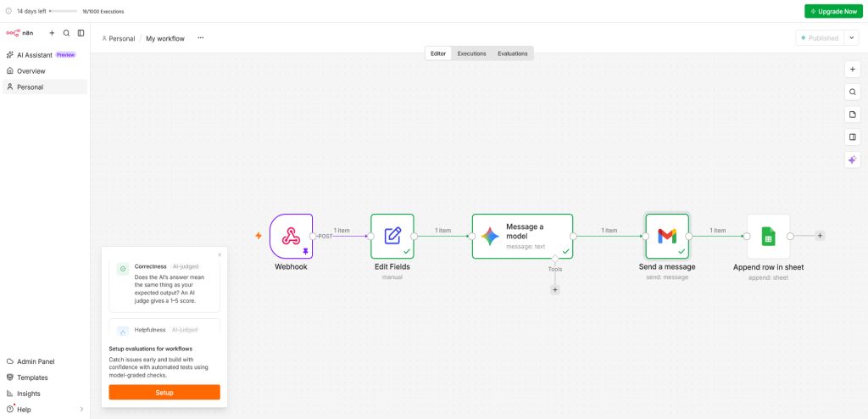The height and width of the screenshot is (419, 868).
Task: Click the orange Setup button
Action: point(164,393)
